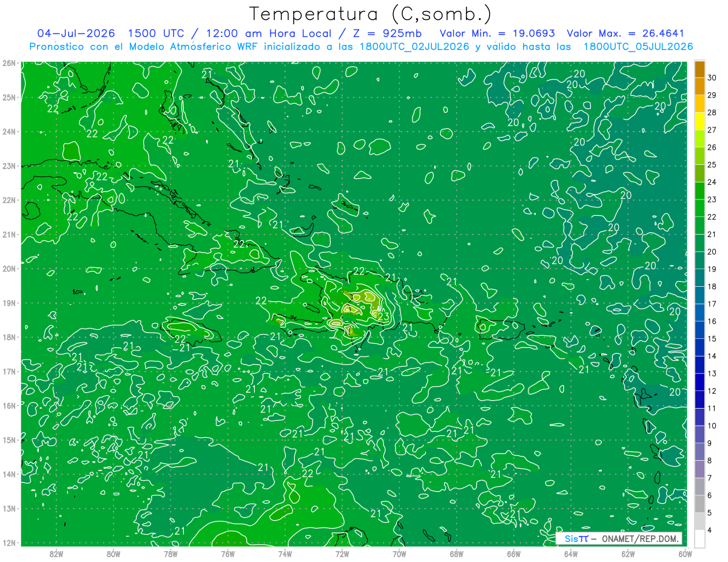Click latitude axis label '16N'
The height and width of the screenshot is (562, 728).
pos(8,406)
